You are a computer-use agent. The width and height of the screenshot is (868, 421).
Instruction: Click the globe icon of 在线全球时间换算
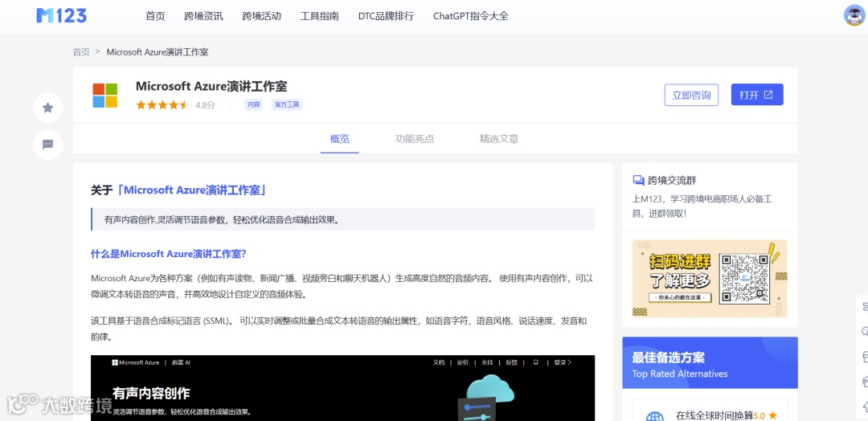[655, 416]
